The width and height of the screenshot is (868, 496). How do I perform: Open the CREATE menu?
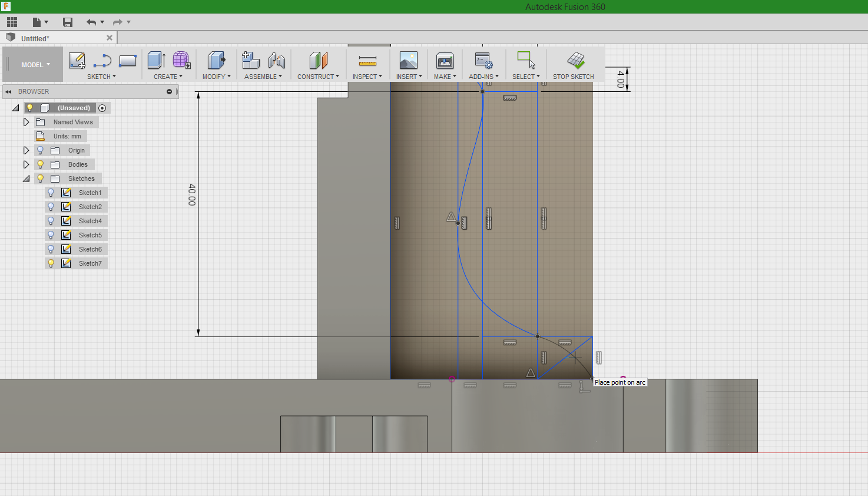168,77
